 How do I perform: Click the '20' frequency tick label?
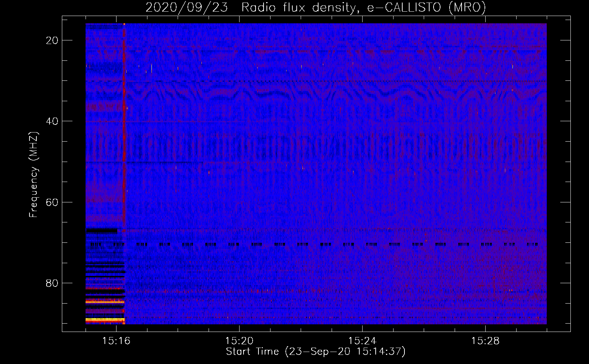pyautogui.click(x=52, y=40)
